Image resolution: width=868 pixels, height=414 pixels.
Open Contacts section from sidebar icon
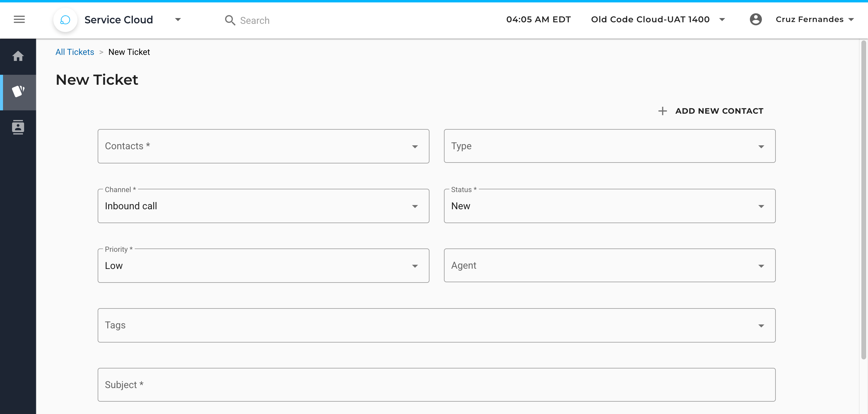click(18, 127)
